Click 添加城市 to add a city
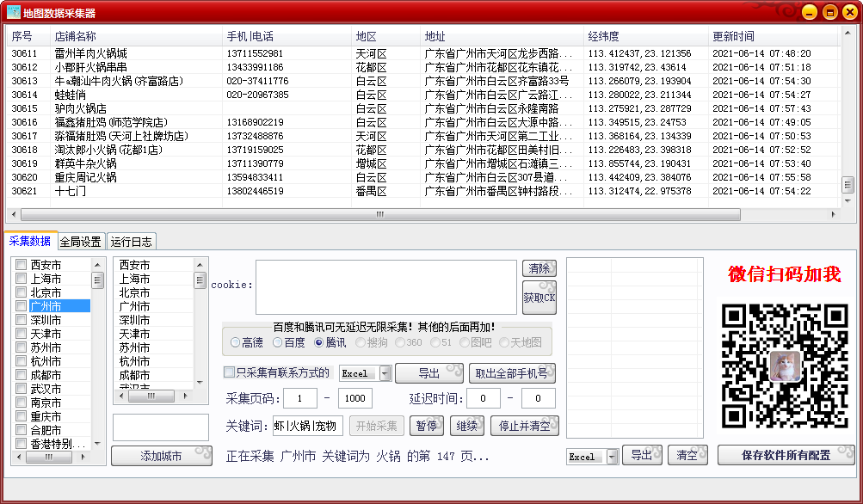Screen dimensions: 863x504 tap(161, 456)
